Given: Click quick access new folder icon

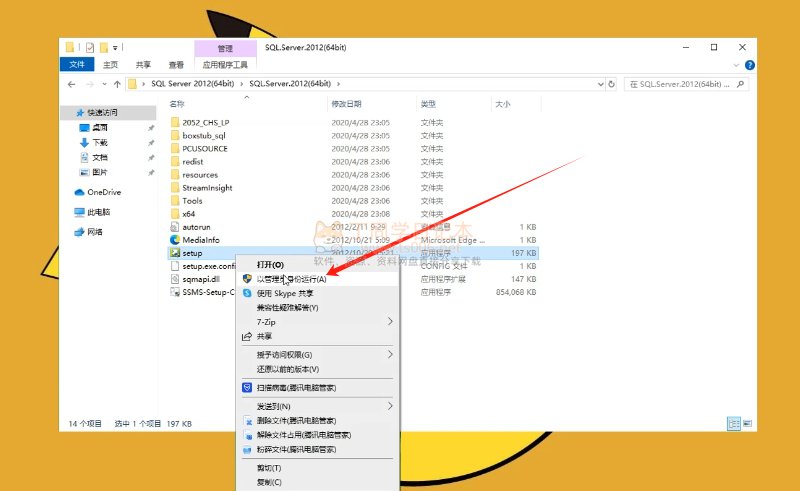Looking at the screenshot, I should (x=104, y=47).
